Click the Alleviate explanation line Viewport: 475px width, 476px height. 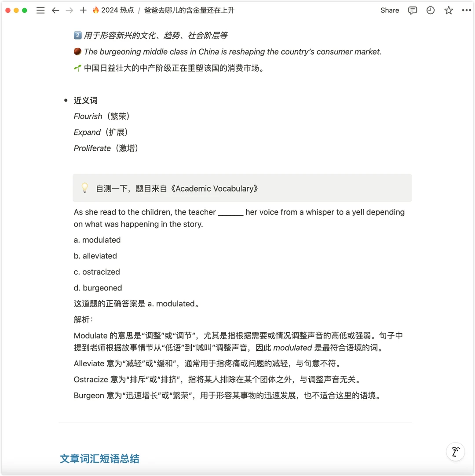point(208,363)
